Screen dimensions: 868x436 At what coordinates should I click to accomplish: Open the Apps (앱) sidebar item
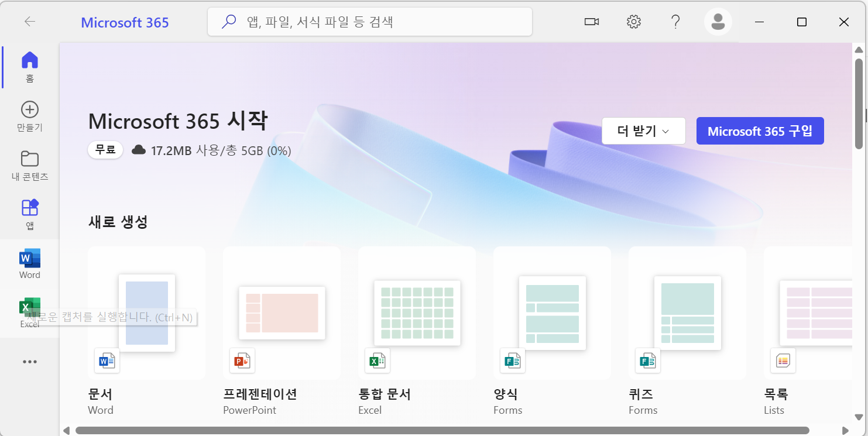(29, 214)
